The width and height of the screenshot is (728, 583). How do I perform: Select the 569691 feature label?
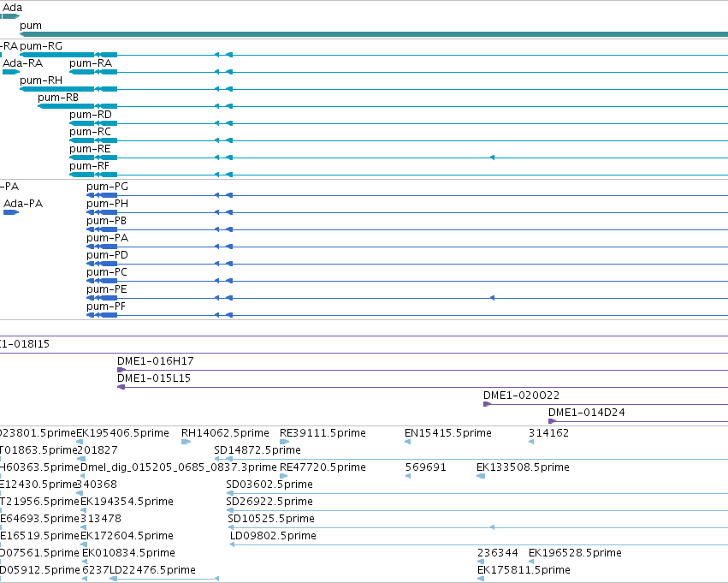point(426,467)
